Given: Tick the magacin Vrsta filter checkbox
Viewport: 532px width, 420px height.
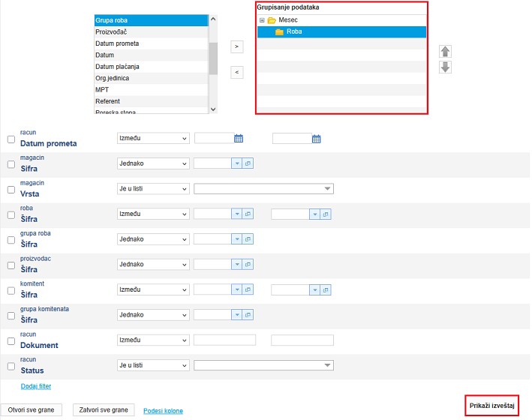Looking at the screenshot, I should click(x=11, y=190).
